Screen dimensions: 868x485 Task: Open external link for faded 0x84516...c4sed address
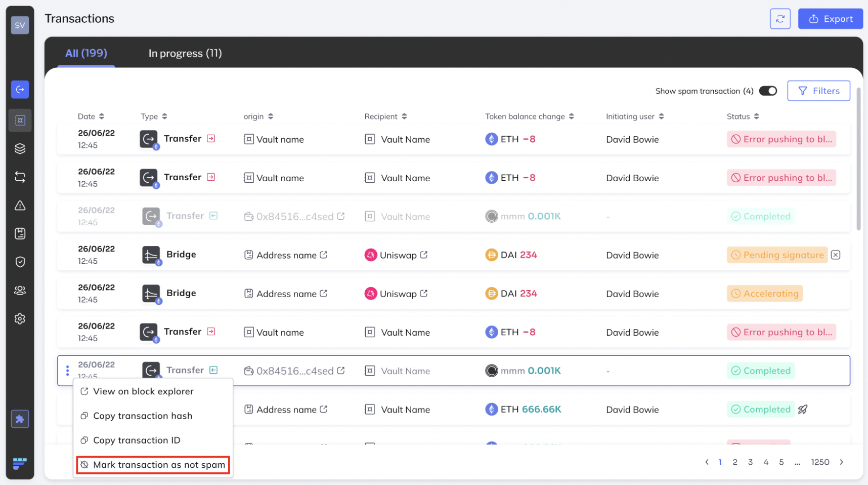click(341, 216)
